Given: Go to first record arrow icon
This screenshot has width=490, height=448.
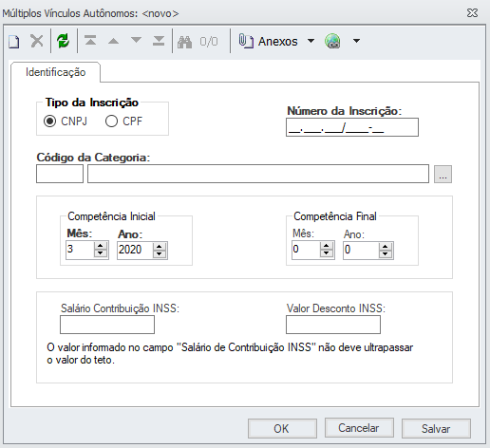Looking at the screenshot, I should (x=90, y=41).
